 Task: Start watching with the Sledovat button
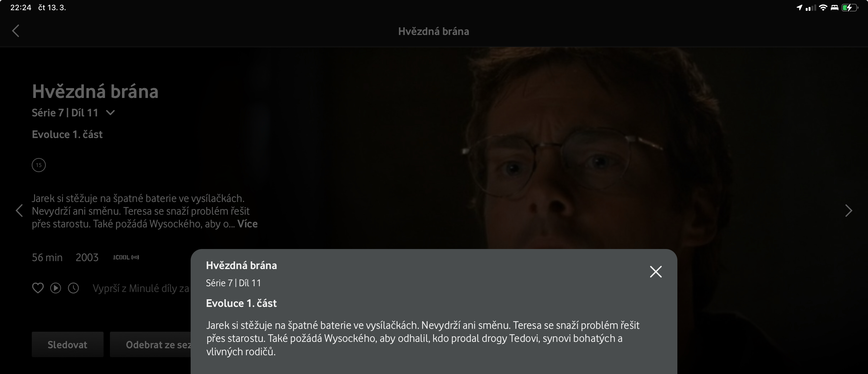[67, 344]
